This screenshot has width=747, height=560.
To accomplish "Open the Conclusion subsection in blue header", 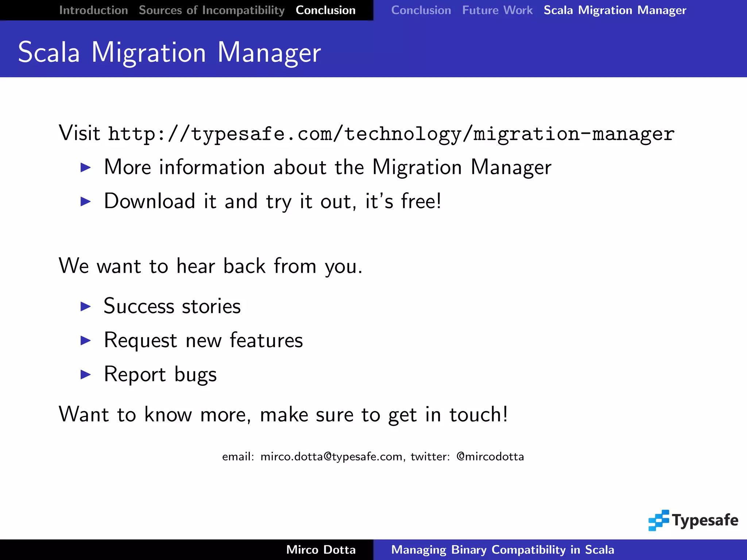I will pyautogui.click(x=421, y=10).
